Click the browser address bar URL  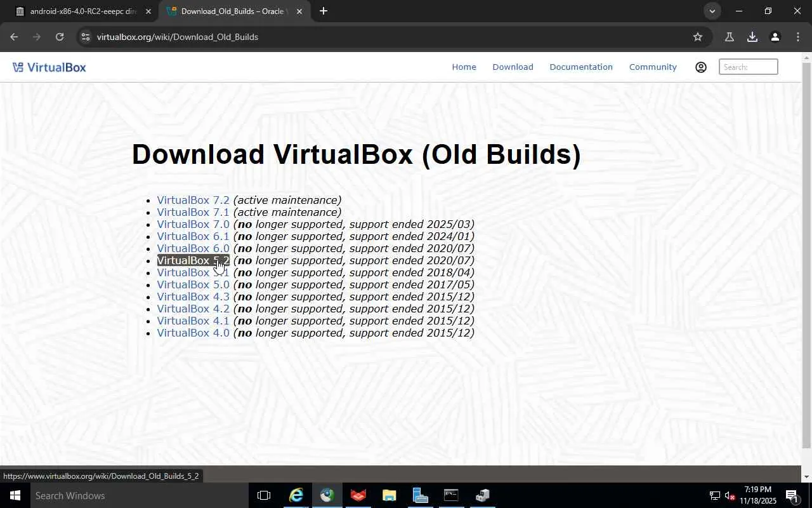[x=178, y=37]
